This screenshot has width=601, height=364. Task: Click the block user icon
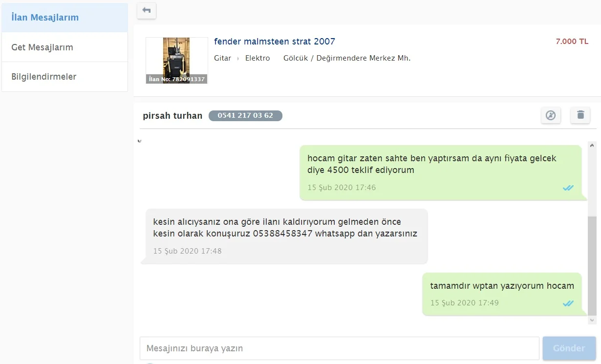tap(551, 115)
